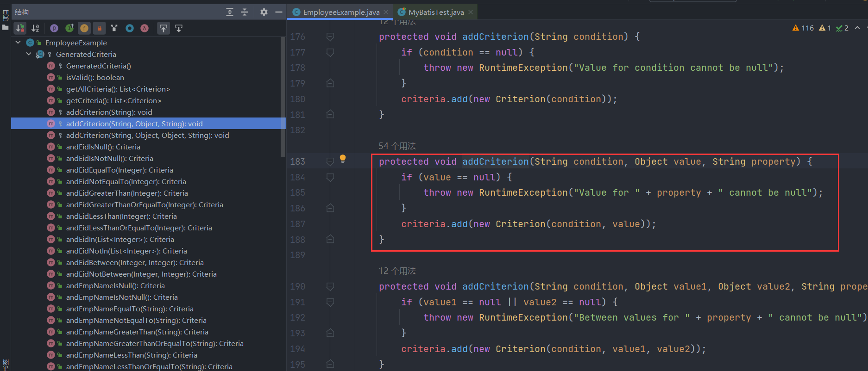Viewport: 868px width, 371px height.
Task: Toggle Sort by Visibility in Structure toolbar
Action: coord(20,28)
